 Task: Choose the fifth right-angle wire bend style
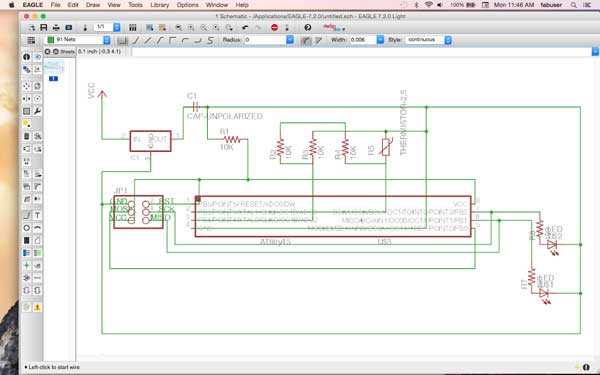(173, 40)
